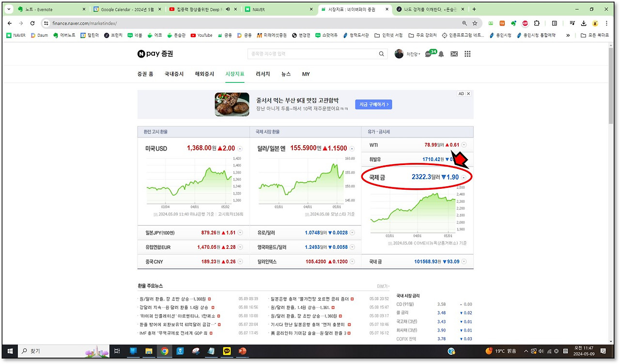Open the Naver services grid icon

click(467, 54)
